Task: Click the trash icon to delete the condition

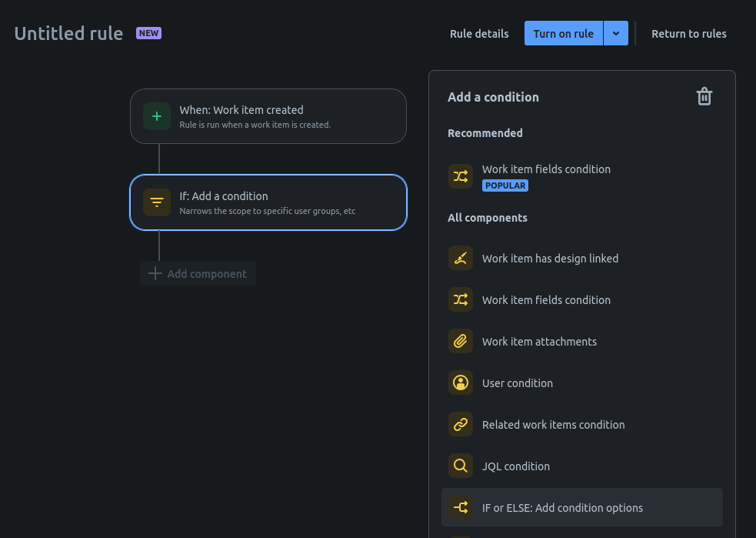Action: click(704, 96)
